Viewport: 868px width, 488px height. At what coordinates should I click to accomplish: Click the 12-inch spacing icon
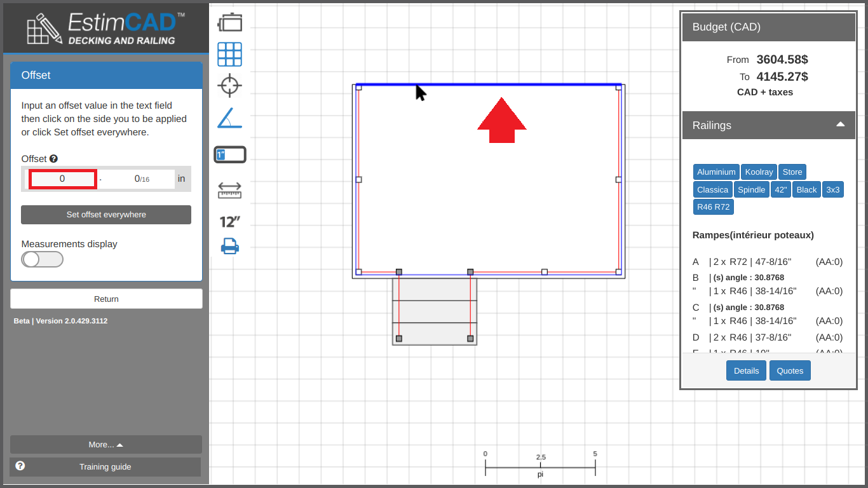[229, 222]
